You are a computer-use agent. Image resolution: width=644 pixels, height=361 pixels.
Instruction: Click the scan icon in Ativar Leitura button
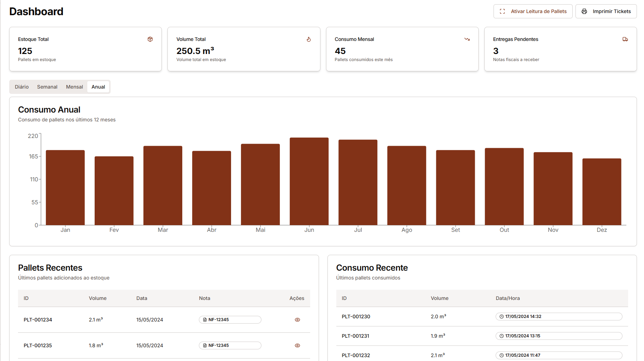[x=502, y=11]
